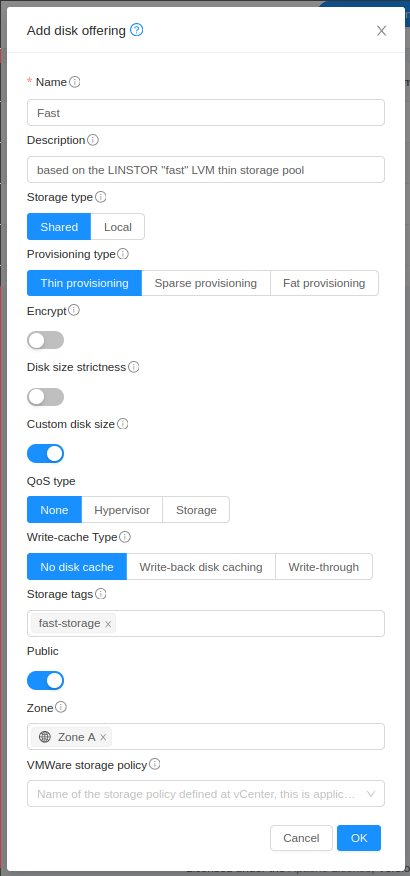
Task: Click info icon next to Storage type
Action: (x=101, y=197)
